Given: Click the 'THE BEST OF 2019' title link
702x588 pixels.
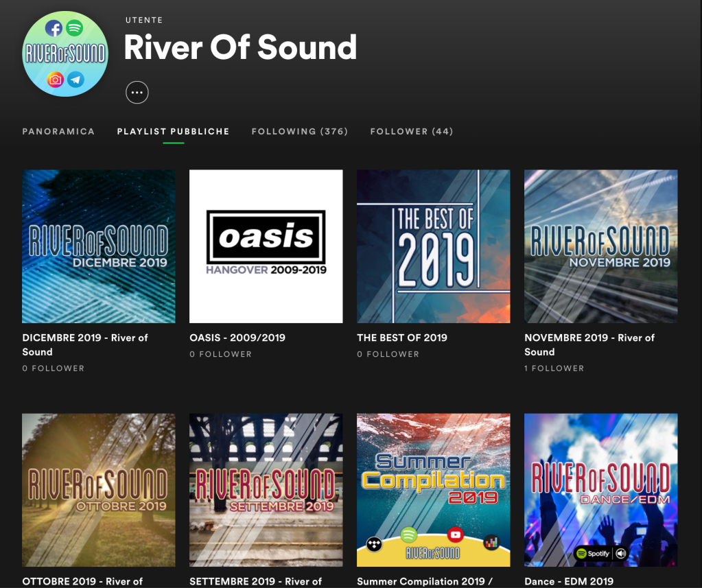Looking at the screenshot, I should [402, 338].
